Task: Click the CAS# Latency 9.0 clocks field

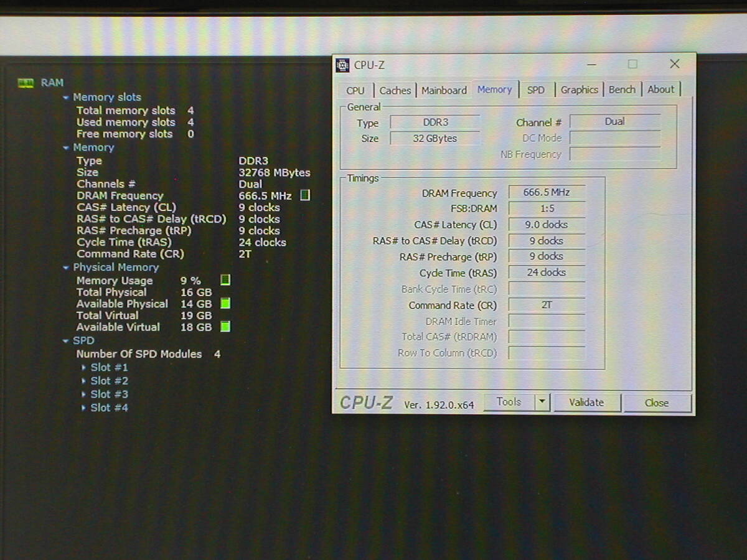Action: coord(547,225)
